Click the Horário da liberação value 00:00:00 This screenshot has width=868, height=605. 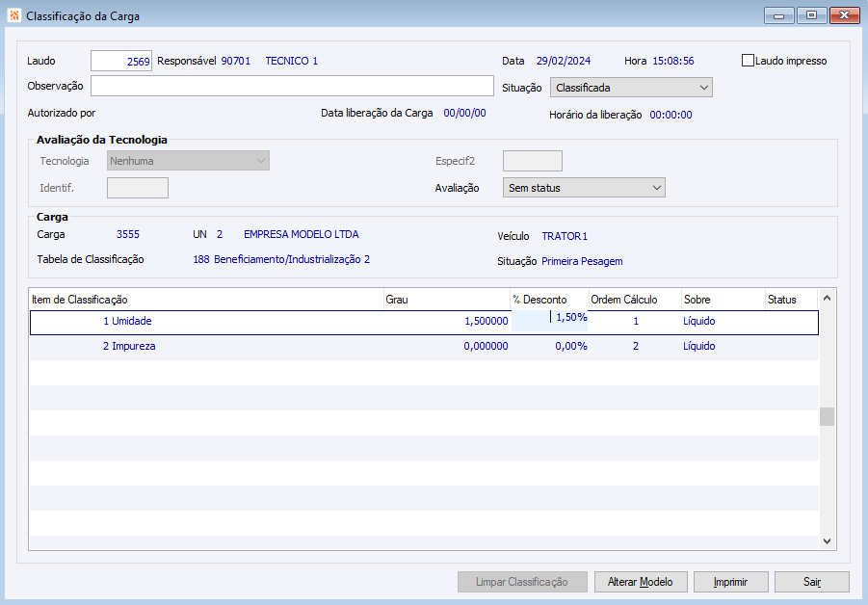click(x=671, y=115)
